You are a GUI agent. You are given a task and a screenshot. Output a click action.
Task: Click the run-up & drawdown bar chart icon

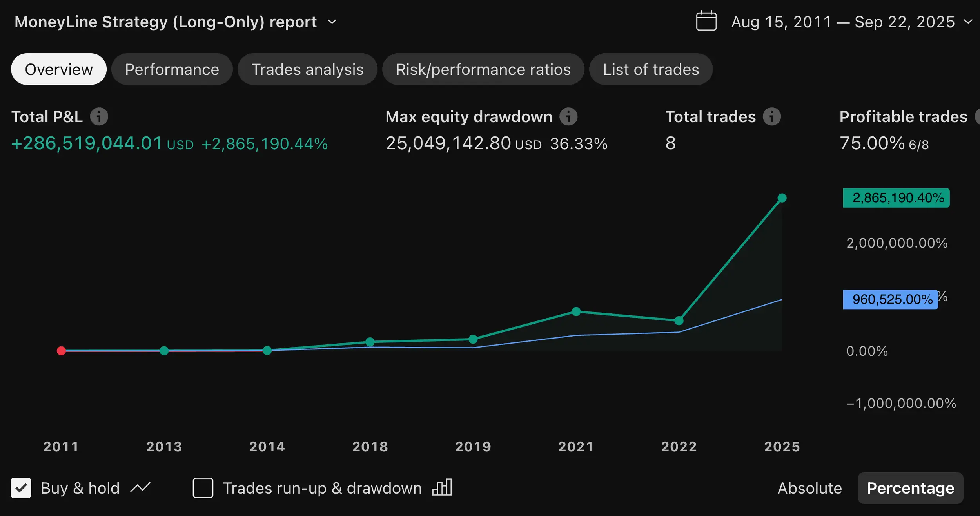(442, 488)
